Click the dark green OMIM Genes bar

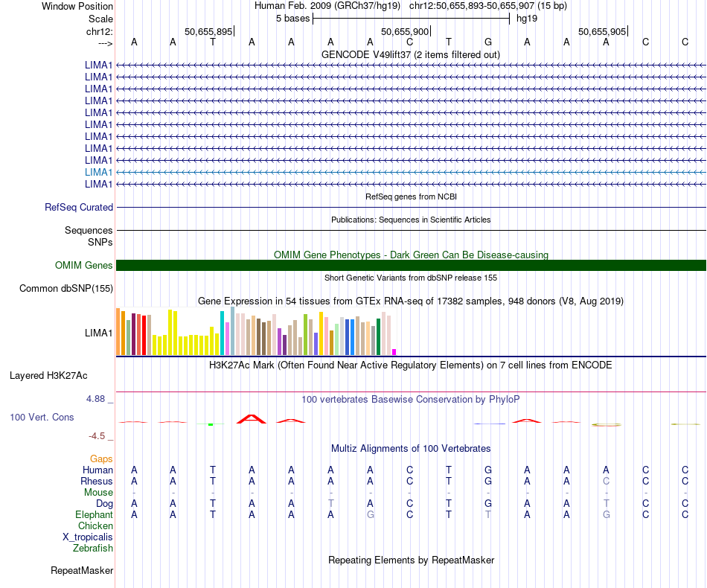click(411, 265)
